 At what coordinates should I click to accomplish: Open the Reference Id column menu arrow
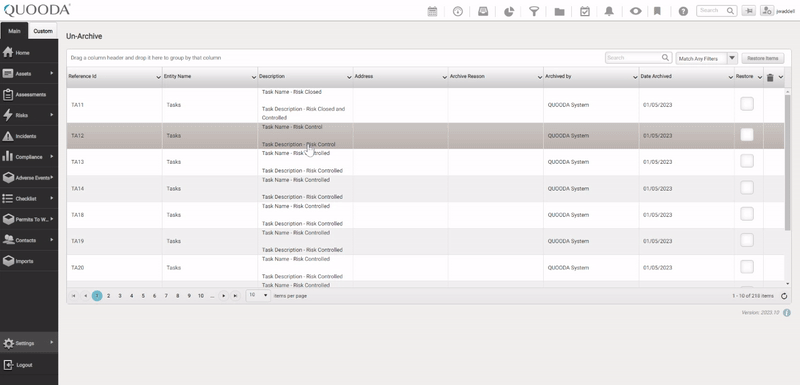pyautogui.click(x=158, y=77)
